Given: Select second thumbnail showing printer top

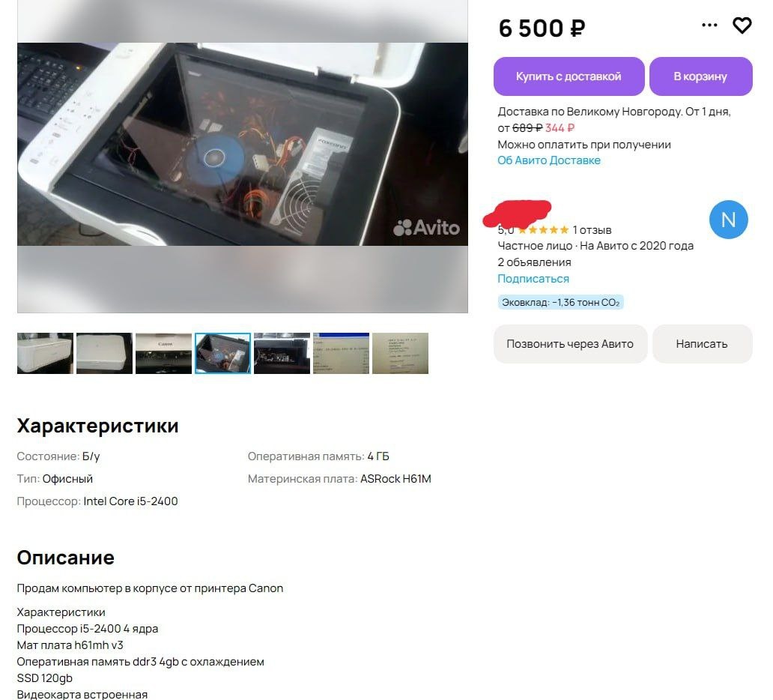Looking at the screenshot, I should click(x=105, y=353).
